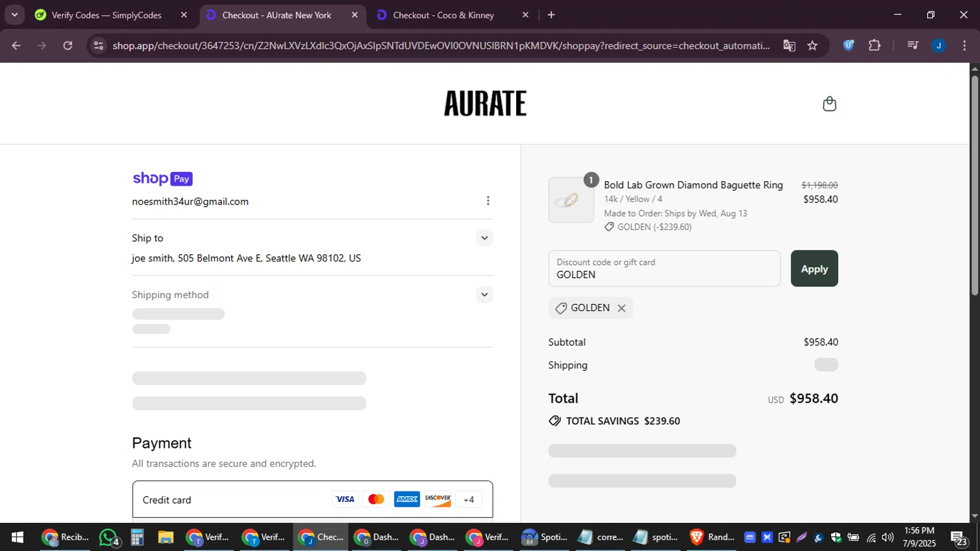Viewport: 980px width, 551px height.
Task: View site information icon in address bar
Action: [99, 46]
